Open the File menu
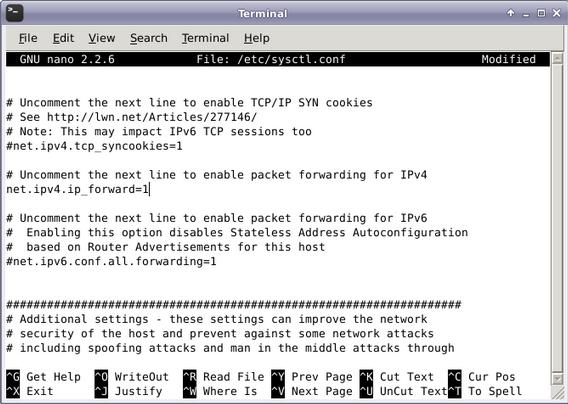568x404 pixels. pyautogui.click(x=28, y=38)
